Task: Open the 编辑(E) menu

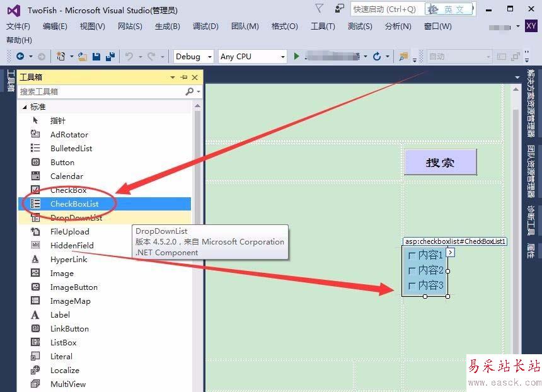Action: [55, 26]
